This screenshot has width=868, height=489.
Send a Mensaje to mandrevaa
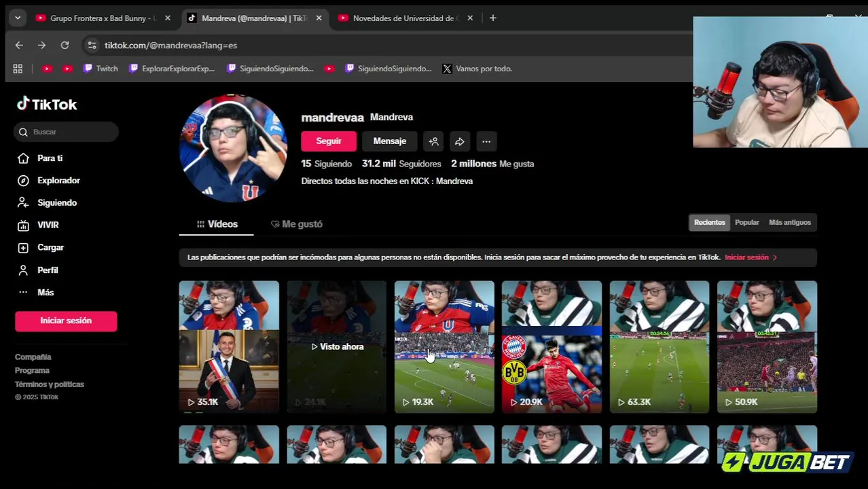[x=390, y=141]
